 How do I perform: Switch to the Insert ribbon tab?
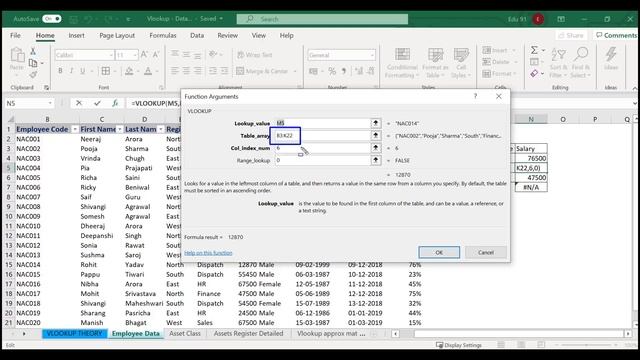(76, 36)
